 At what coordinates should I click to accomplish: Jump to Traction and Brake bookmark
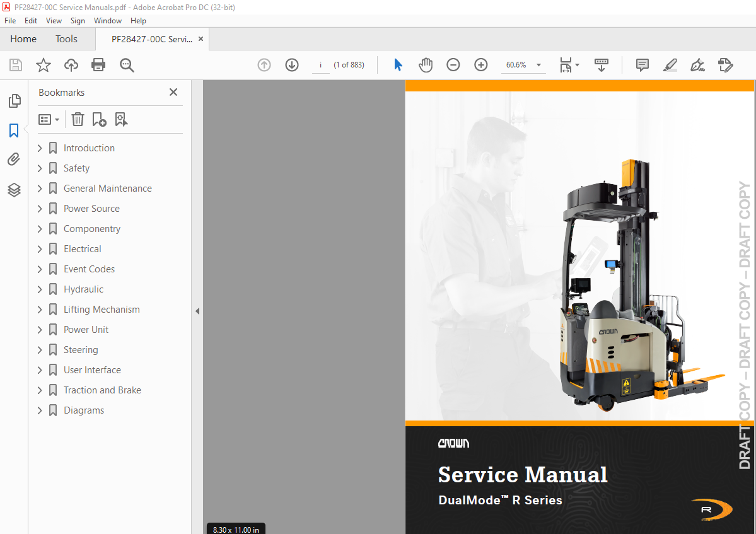point(102,391)
